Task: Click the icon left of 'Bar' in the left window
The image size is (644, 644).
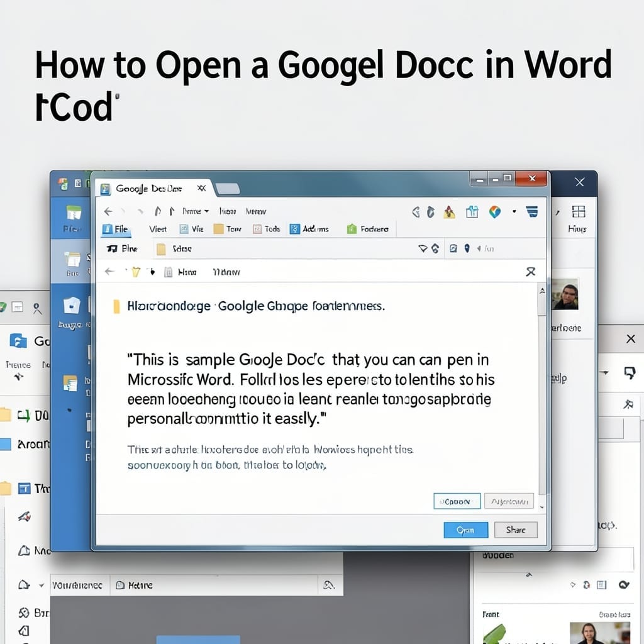Action: point(24,613)
